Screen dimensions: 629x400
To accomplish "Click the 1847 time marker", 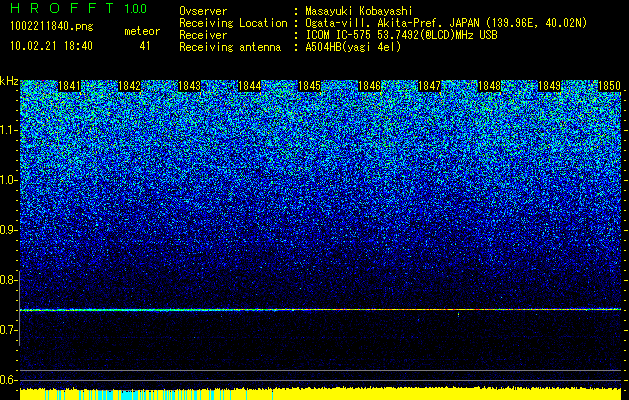I will click(429, 86).
